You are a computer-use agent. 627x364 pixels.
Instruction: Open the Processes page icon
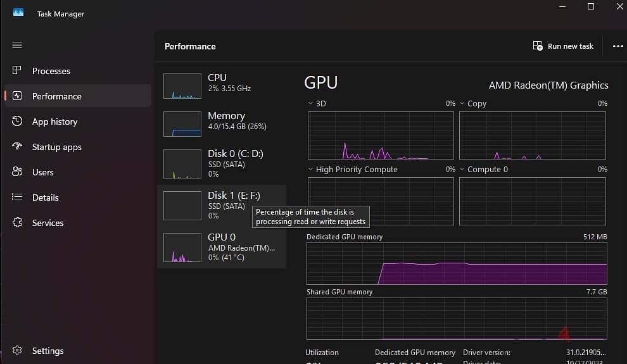[x=17, y=70]
